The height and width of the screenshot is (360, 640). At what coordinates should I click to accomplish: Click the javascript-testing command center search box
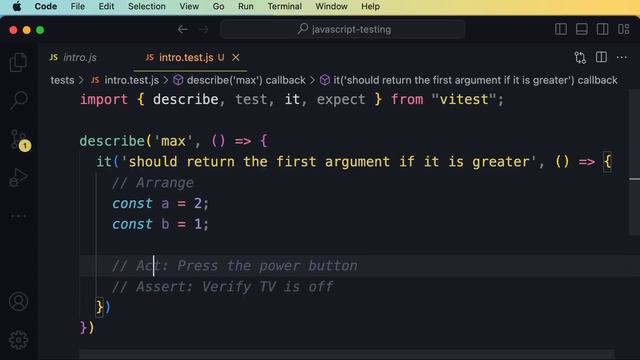point(342,29)
